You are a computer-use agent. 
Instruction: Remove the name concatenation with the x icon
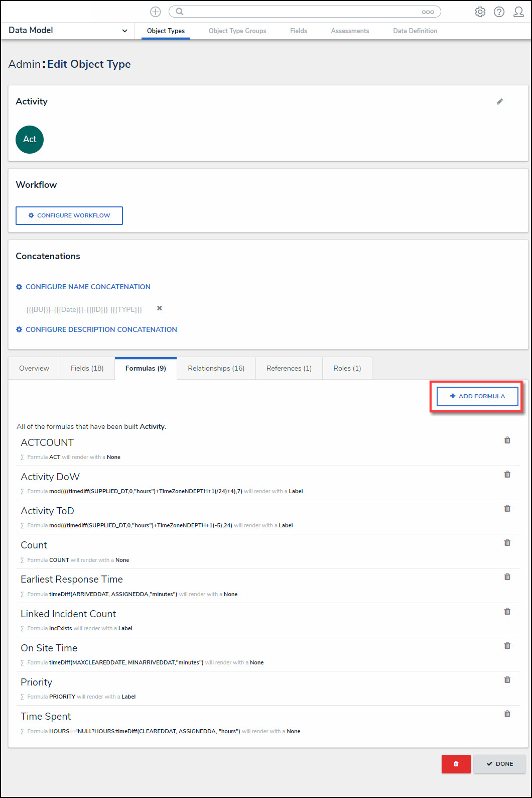point(160,308)
